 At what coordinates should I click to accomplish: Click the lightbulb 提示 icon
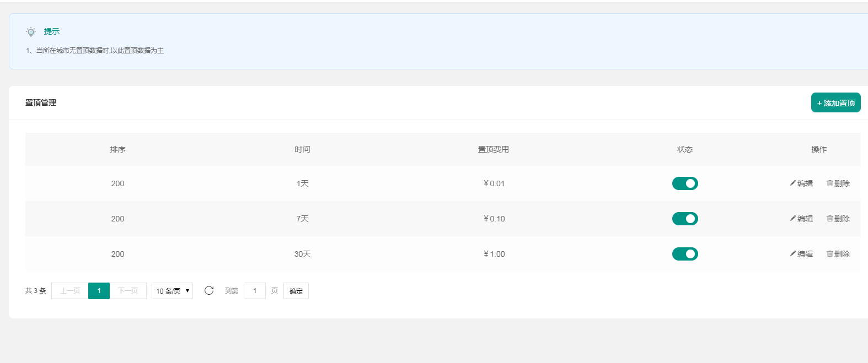[31, 32]
